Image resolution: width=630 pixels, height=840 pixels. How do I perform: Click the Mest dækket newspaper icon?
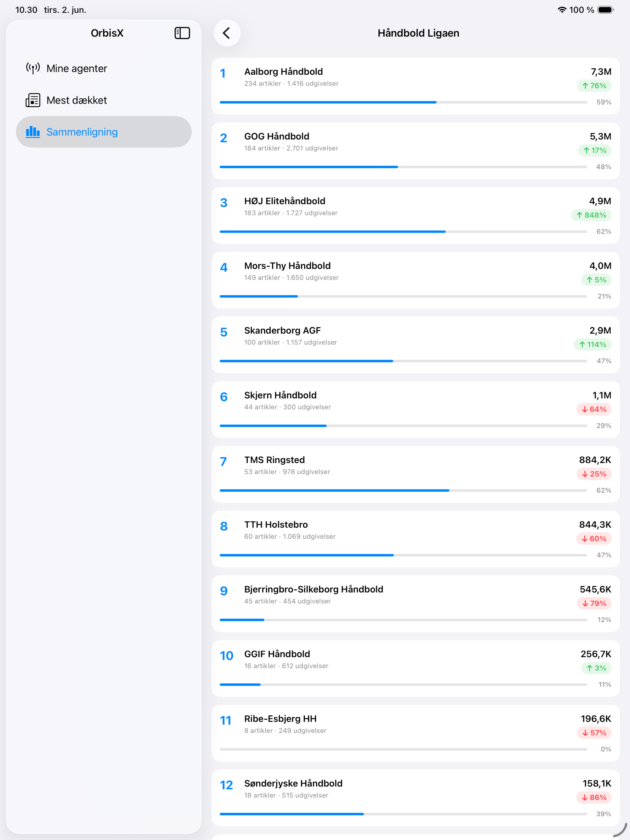[x=33, y=100]
